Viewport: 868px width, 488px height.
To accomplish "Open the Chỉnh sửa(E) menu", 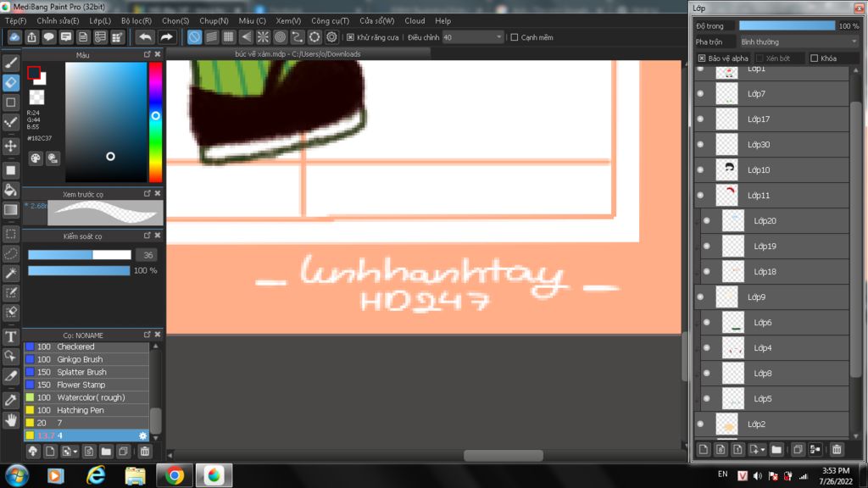I will tap(58, 20).
